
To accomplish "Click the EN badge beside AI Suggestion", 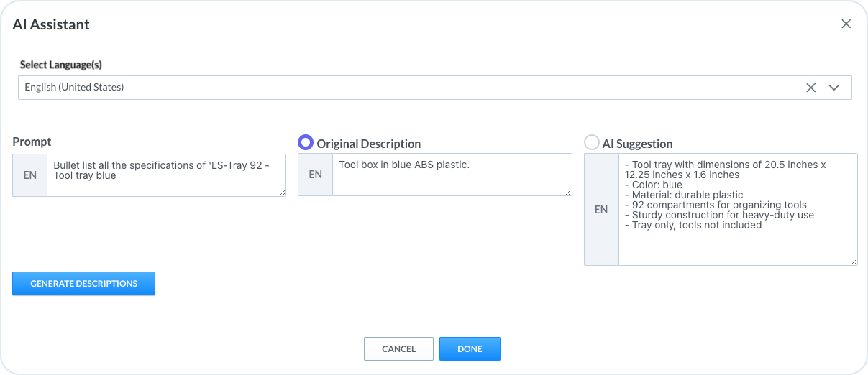I will click(x=601, y=210).
